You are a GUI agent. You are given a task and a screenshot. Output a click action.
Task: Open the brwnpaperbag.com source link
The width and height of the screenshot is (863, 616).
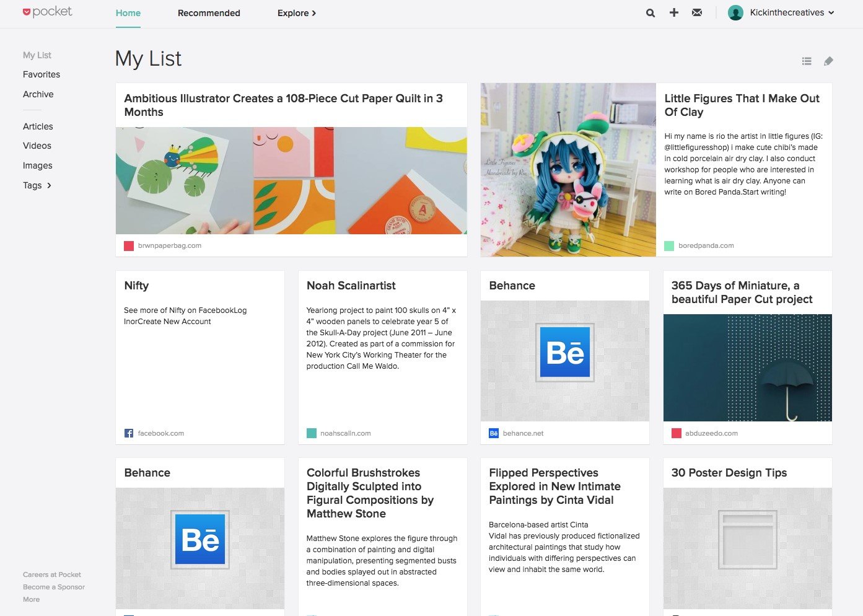coord(170,246)
